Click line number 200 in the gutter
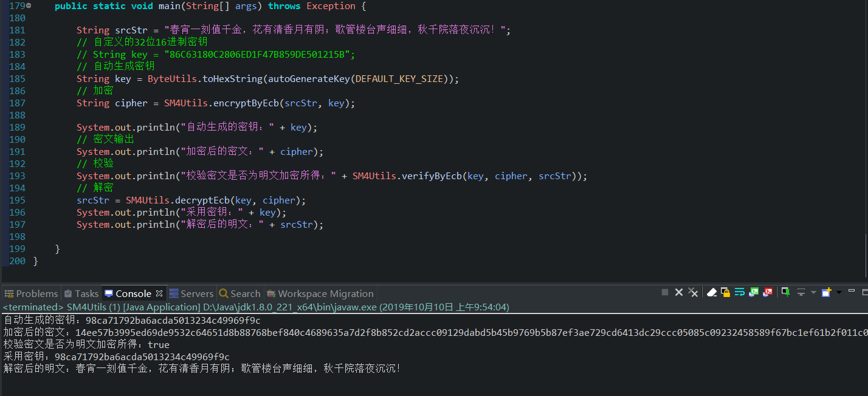This screenshot has height=396, width=868. click(x=17, y=261)
